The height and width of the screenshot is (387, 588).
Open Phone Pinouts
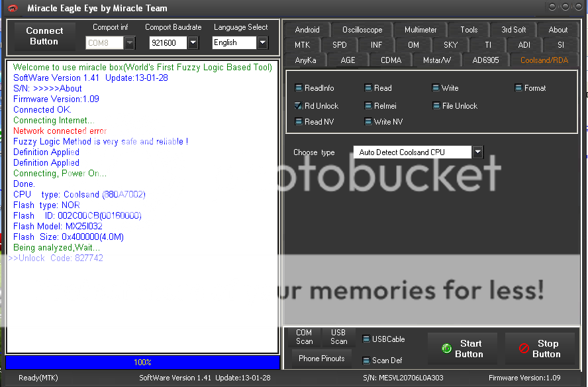click(321, 359)
